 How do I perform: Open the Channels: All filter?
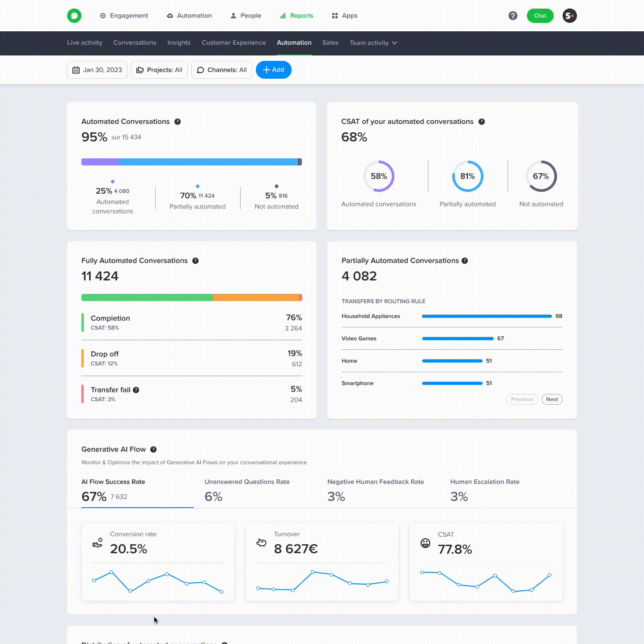click(222, 70)
